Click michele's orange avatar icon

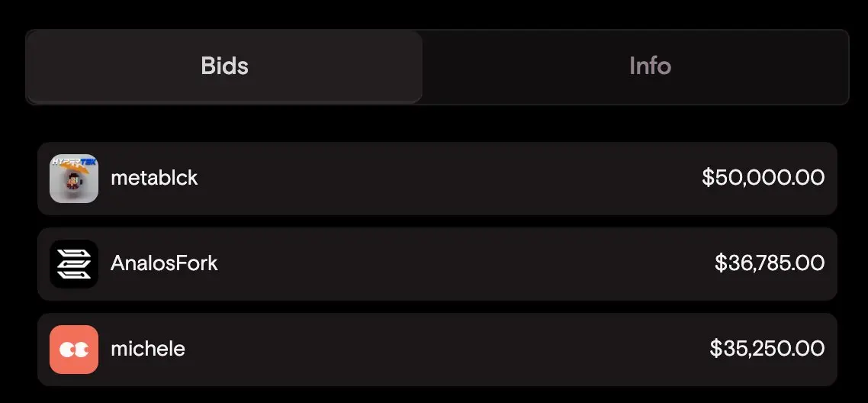pyautogui.click(x=74, y=350)
